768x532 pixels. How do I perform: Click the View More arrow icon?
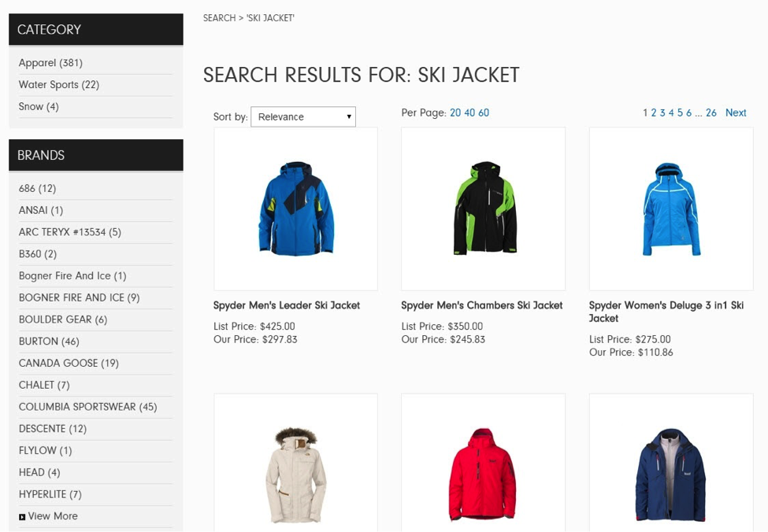(x=22, y=517)
